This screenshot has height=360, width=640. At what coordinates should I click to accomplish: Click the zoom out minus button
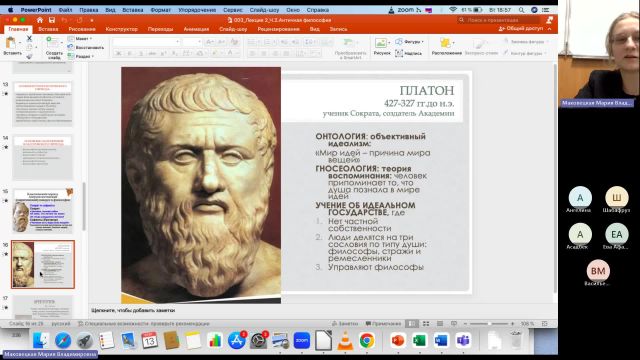pos(465,324)
